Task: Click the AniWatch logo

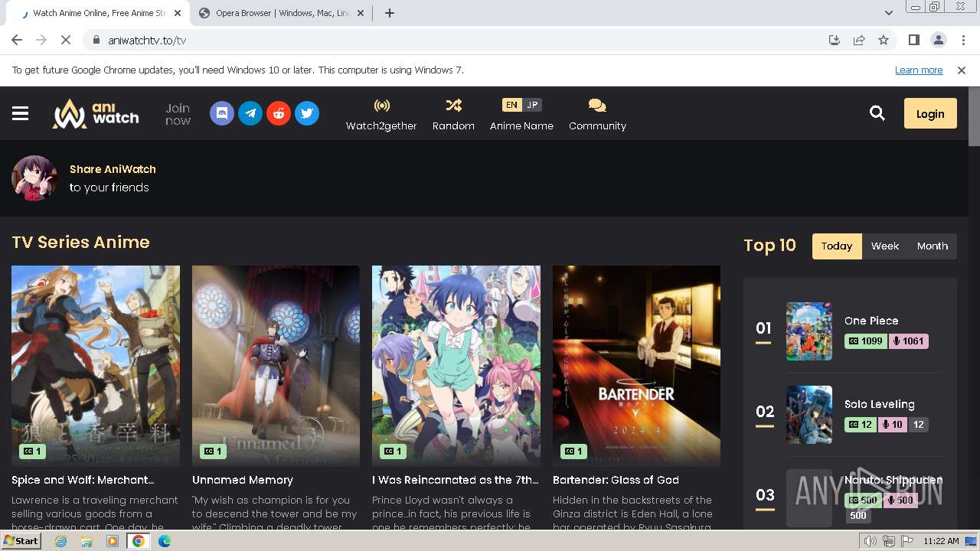Action: (96, 113)
